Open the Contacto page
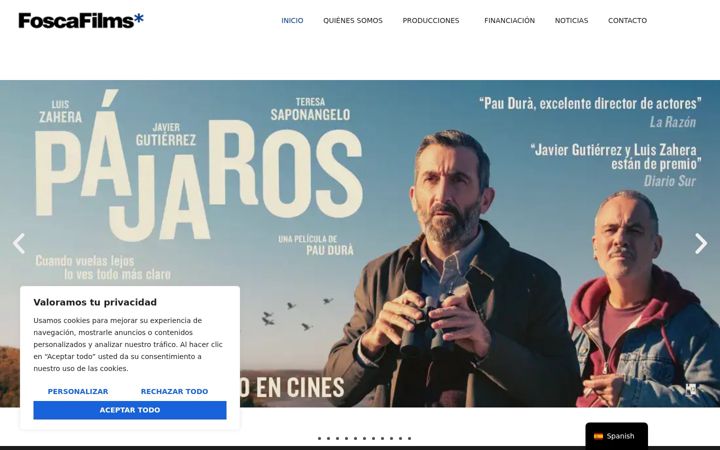Image resolution: width=720 pixels, height=450 pixels. [x=627, y=20]
